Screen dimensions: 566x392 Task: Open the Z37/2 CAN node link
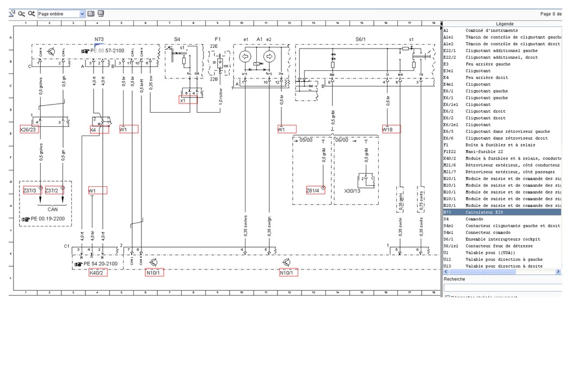(55, 190)
